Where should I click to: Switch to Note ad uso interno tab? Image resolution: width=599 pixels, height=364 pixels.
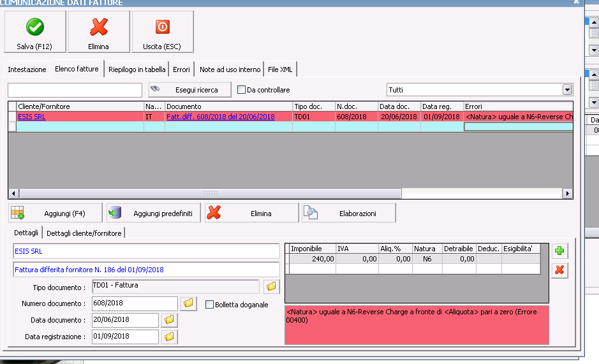coord(230,69)
